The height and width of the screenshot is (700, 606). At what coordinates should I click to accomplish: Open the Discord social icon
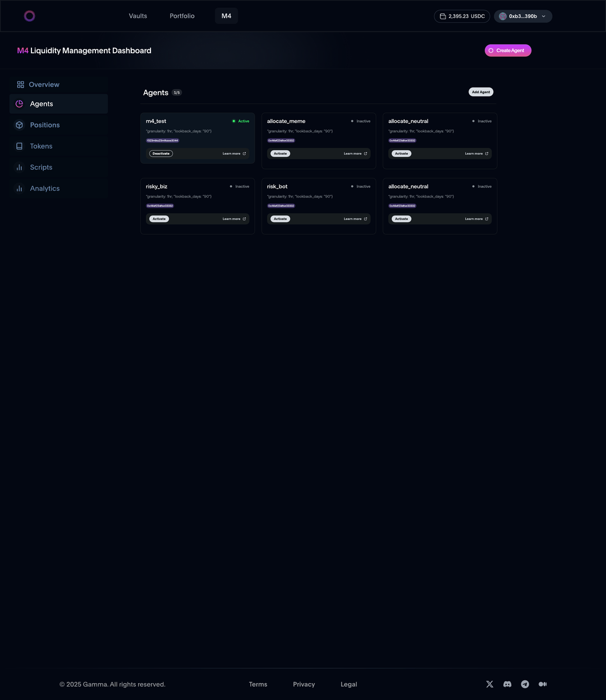[507, 684]
